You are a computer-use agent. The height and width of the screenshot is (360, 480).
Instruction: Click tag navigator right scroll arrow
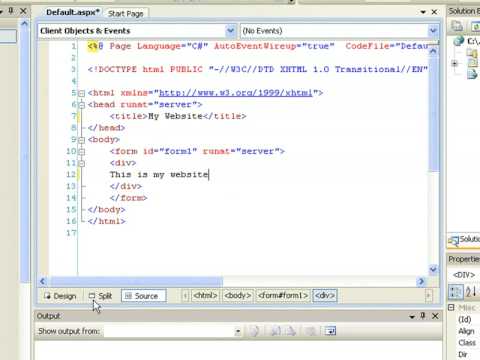click(x=428, y=296)
